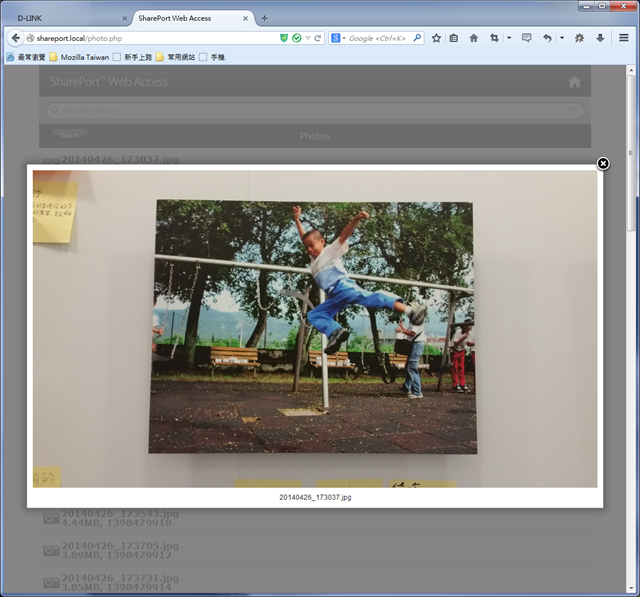Open the third bookmark folder with yellow icon
The width and height of the screenshot is (640, 597).
pyautogui.click(x=176, y=57)
